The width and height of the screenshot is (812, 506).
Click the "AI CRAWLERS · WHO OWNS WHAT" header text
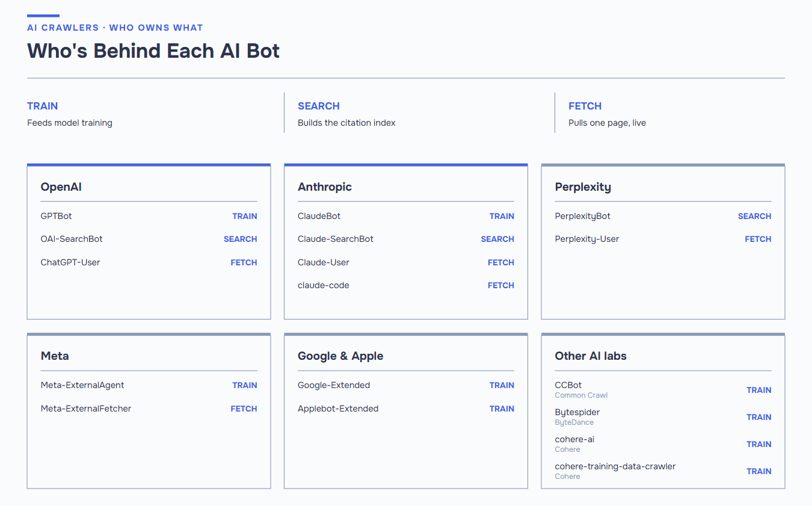[115, 28]
